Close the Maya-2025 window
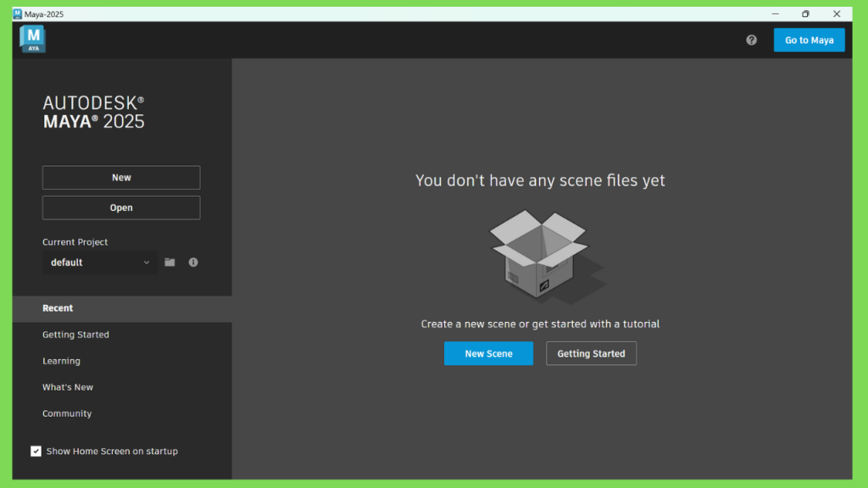 [837, 14]
